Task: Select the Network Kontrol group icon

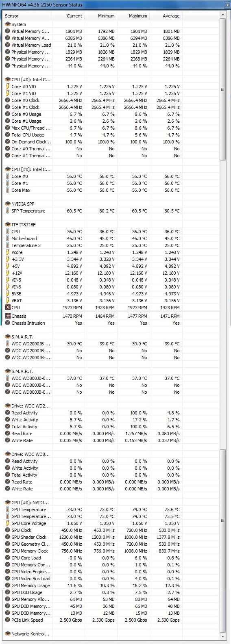Action: (x=7, y=634)
